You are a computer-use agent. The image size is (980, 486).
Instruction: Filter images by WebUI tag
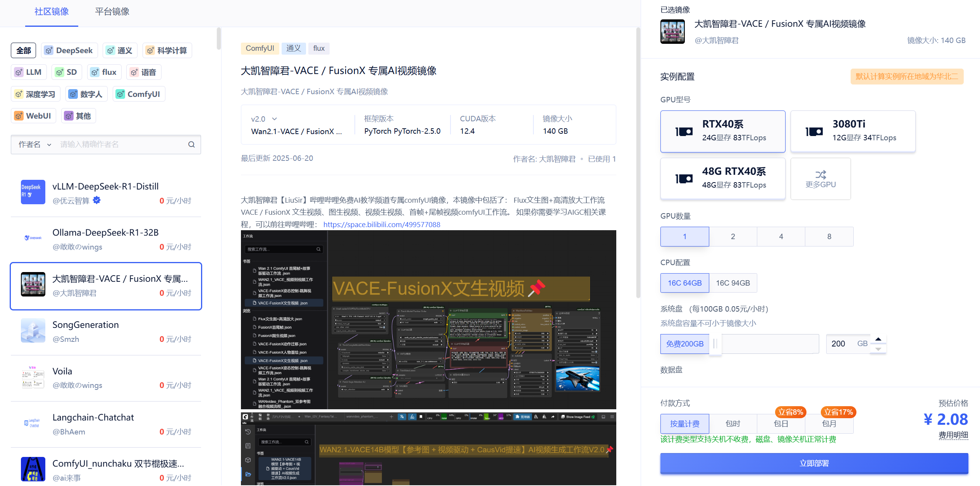point(33,116)
